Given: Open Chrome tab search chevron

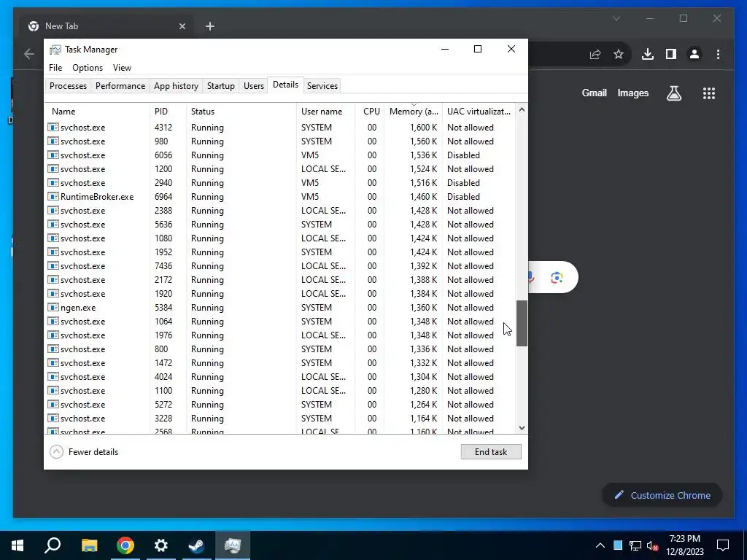Looking at the screenshot, I should coord(616,18).
